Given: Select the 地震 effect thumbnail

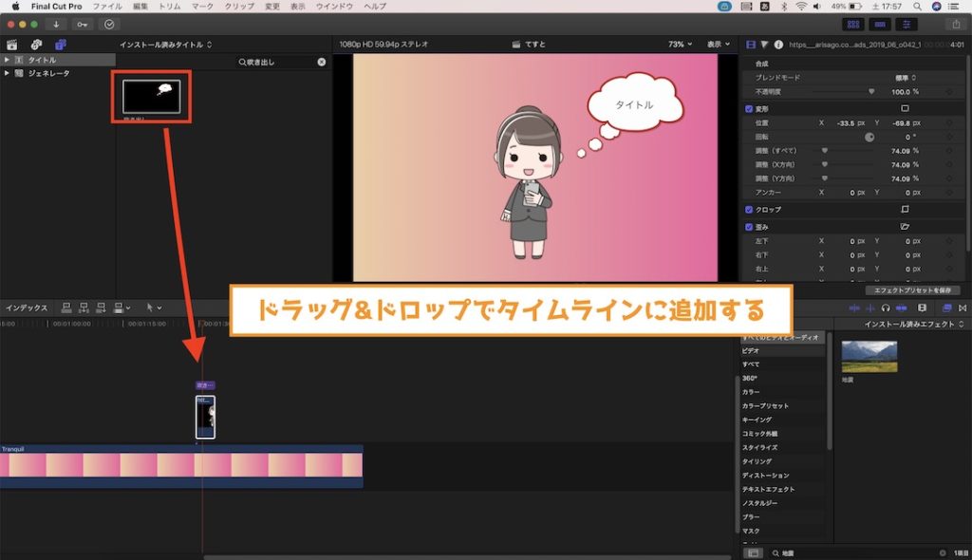Looking at the screenshot, I should pyautogui.click(x=869, y=354).
